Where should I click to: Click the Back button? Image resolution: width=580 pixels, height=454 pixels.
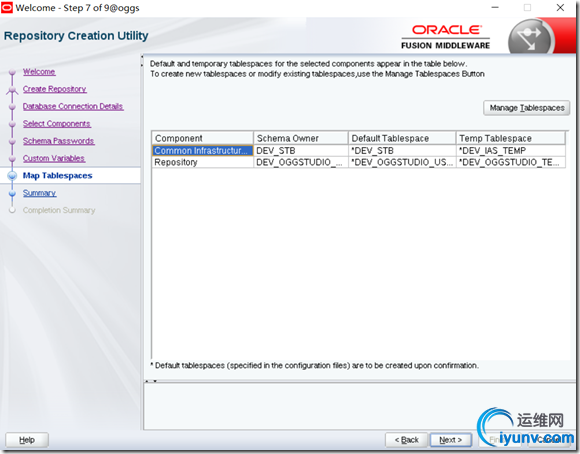pos(407,440)
